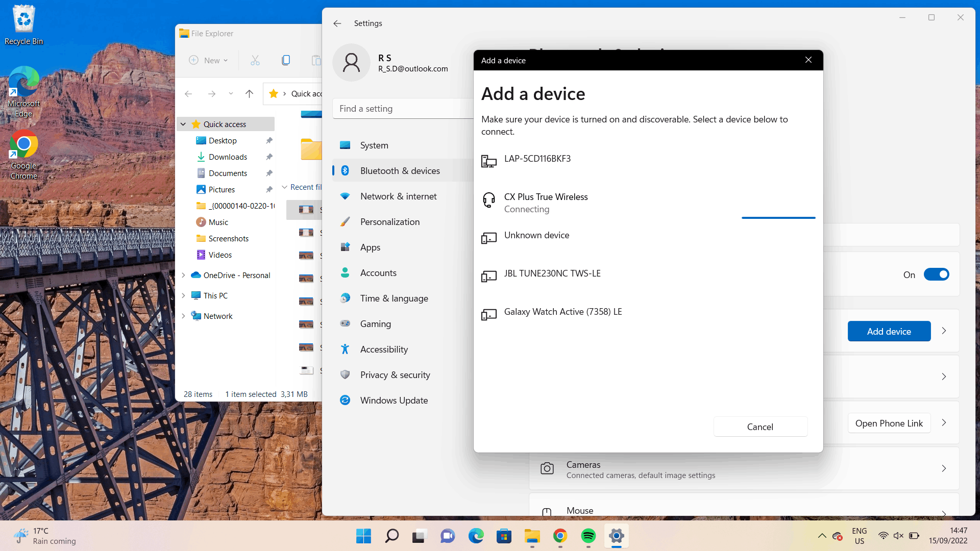
Task: Select Time & language in Settings
Action: pos(403,298)
